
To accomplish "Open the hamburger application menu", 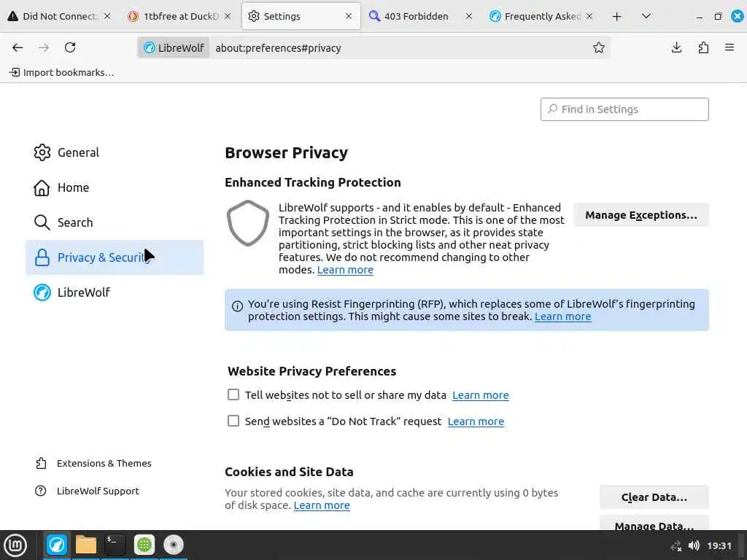I will click(729, 47).
